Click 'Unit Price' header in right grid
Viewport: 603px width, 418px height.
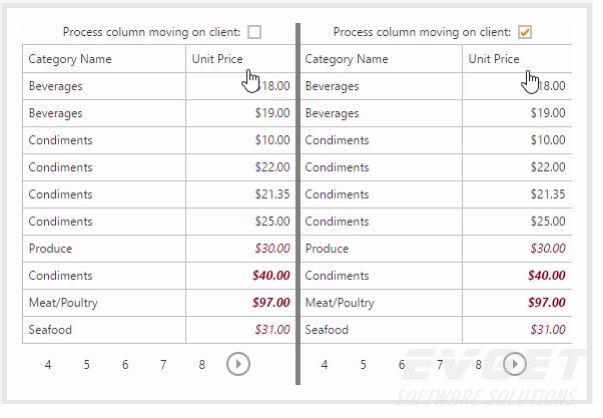[x=494, y=59]
